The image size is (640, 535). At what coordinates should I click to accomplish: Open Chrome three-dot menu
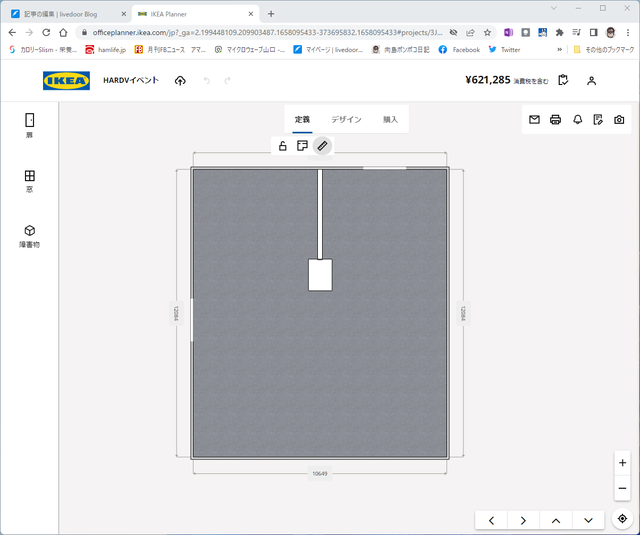click(628, 33)
